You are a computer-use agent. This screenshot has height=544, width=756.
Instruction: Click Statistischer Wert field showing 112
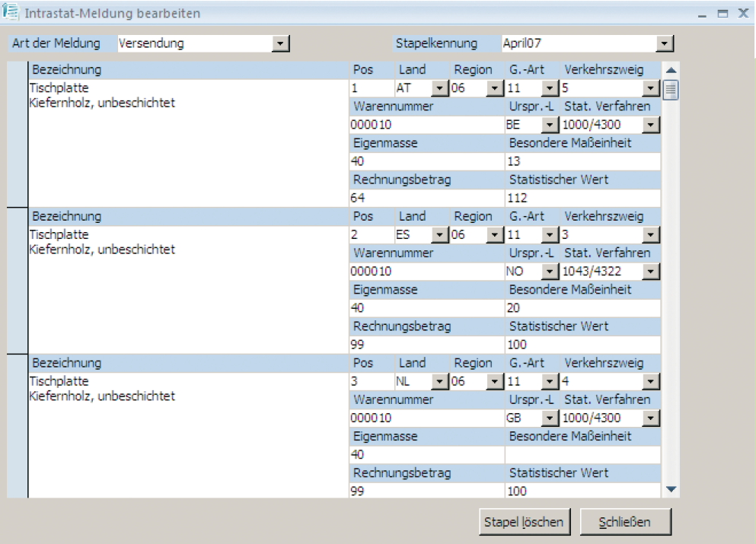coord(582,198)
